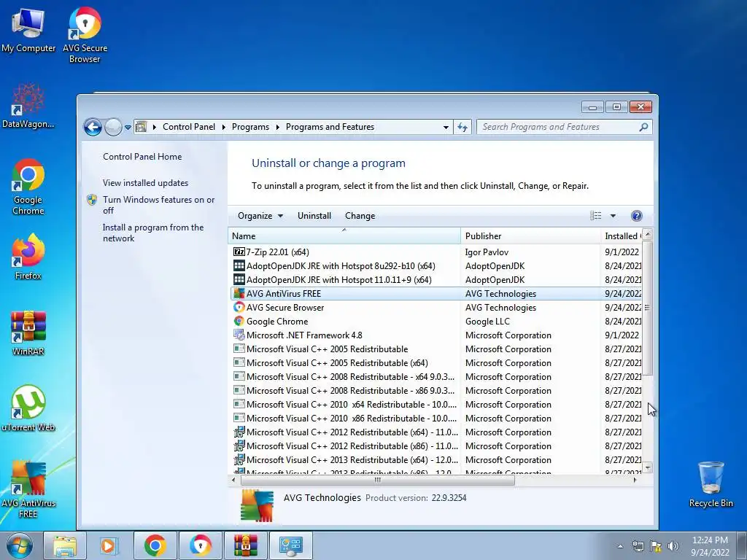Screen dimensions: 747x560
Task: Select AVG Secure Browser list row
Action: [436, 307]
